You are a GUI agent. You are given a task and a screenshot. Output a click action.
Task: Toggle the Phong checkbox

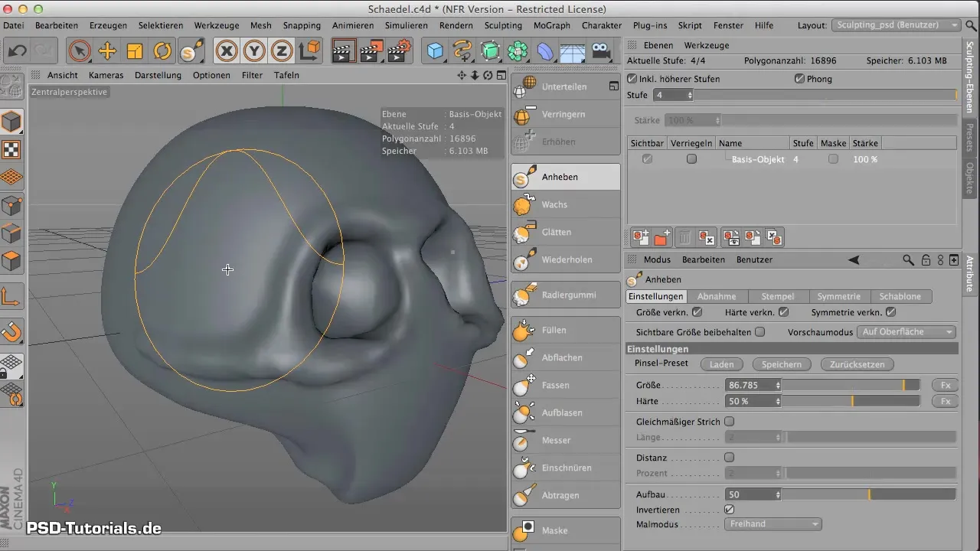pyautogui.click(x=799, y=79)
